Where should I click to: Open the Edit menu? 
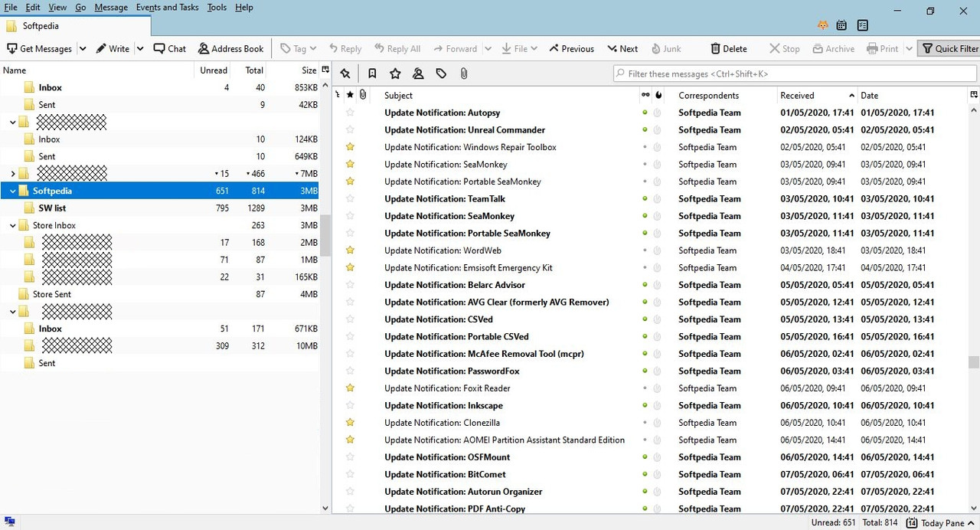point(33,8)
